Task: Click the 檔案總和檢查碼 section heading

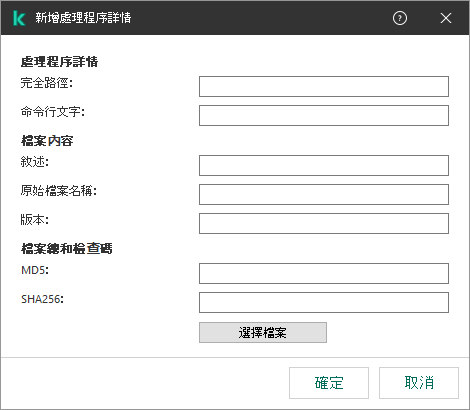Action: coord(67,249)
